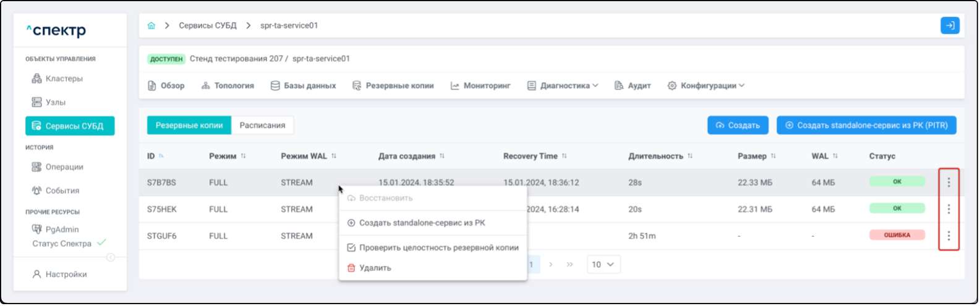Choose Проверить целостность резервной копии
Image resolution: width=980 pixels, height=306 pixels.
coord(438,248)
